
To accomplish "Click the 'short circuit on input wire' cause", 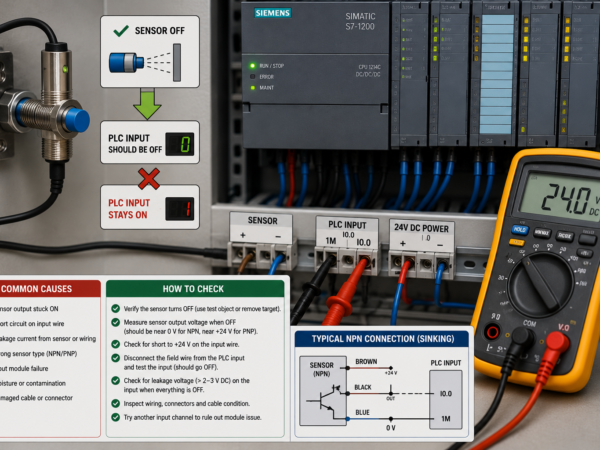I will pyautogui.click(x=32, y=324).
